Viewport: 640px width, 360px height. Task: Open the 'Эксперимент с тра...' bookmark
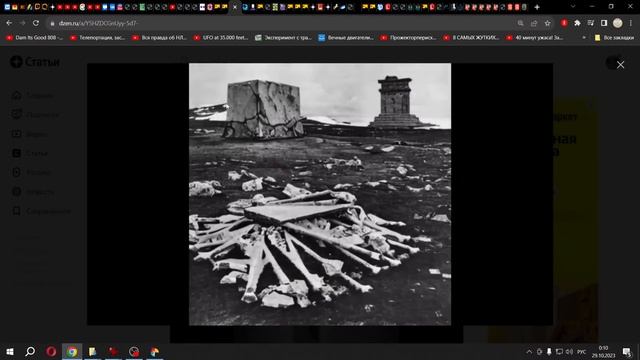(x=283, y=38)
